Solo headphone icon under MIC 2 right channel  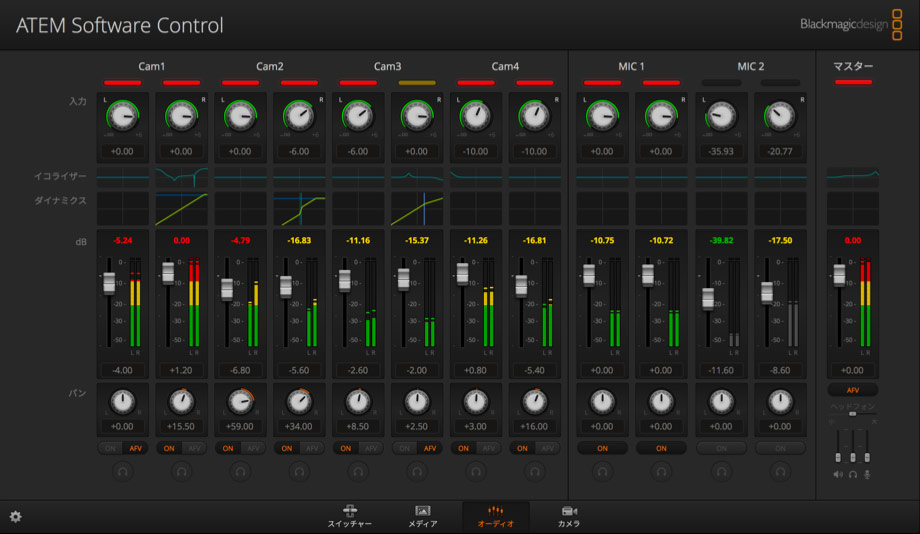780,471
